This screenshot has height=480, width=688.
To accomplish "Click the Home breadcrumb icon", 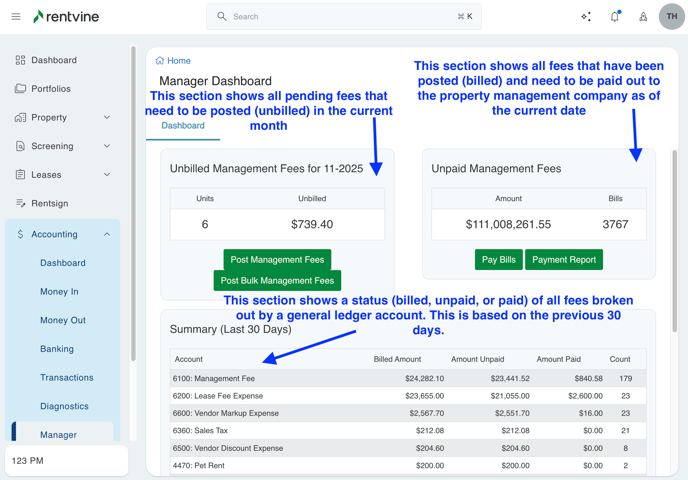I will (160, 61).
